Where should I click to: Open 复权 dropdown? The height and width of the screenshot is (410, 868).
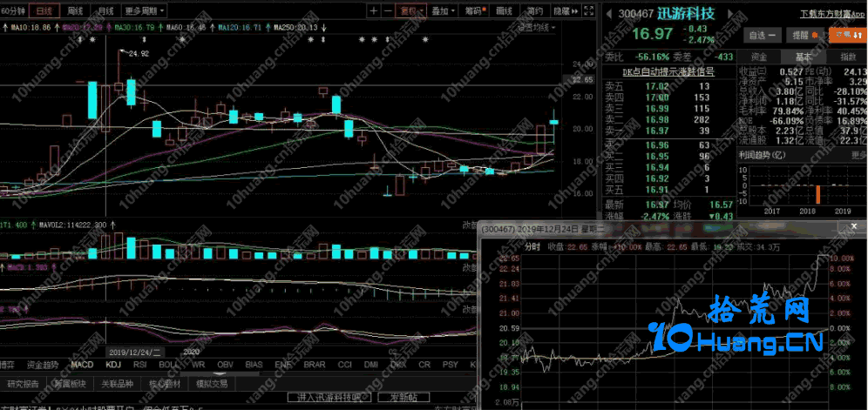tap(413, 10)
